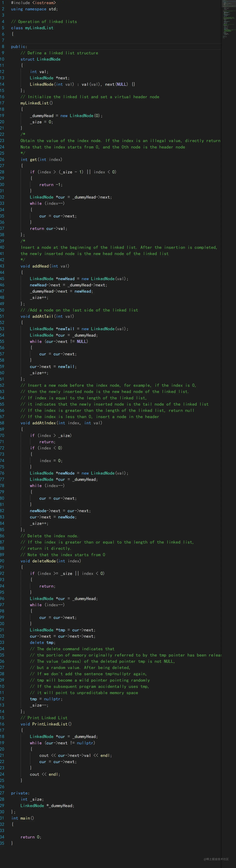Click the 'int _size;' member declaration
Viewport: 236px width, 868px height.
[x=32, y=800]
